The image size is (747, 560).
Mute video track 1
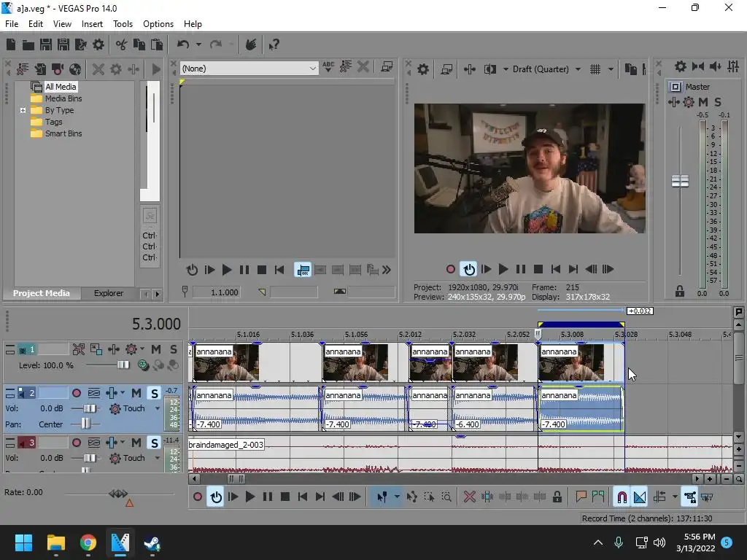[158, 350]
